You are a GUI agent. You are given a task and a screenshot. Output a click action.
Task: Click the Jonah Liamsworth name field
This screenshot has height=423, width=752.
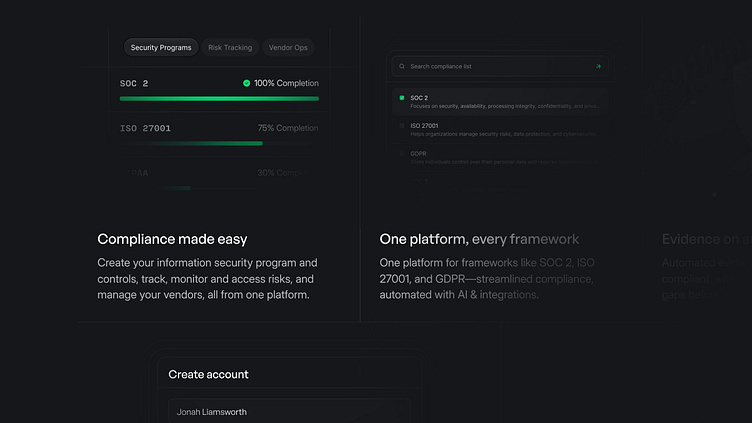click(288, 411)
